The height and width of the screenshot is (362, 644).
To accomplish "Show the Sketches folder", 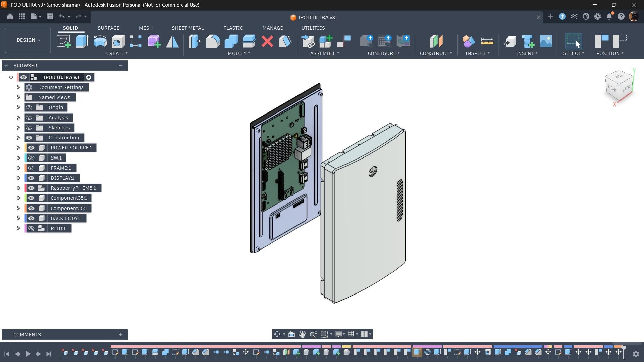I will [x=29, y=128].
